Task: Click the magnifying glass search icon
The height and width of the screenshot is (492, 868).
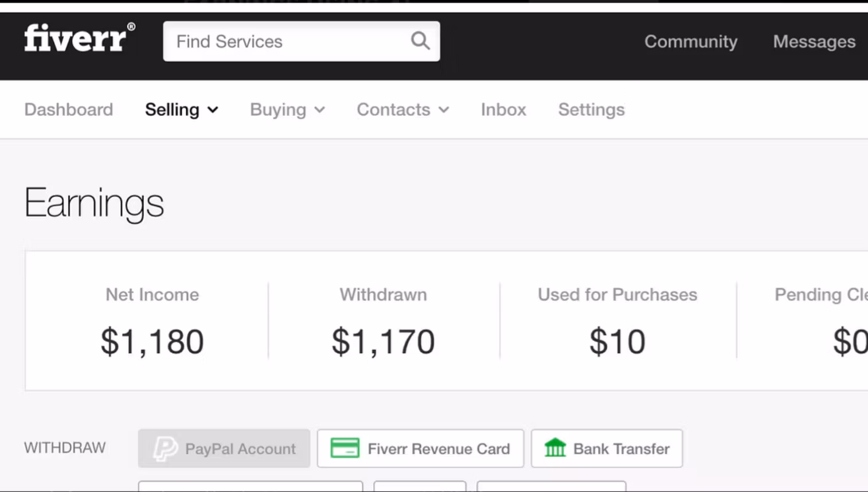Action: click(420, 41)
